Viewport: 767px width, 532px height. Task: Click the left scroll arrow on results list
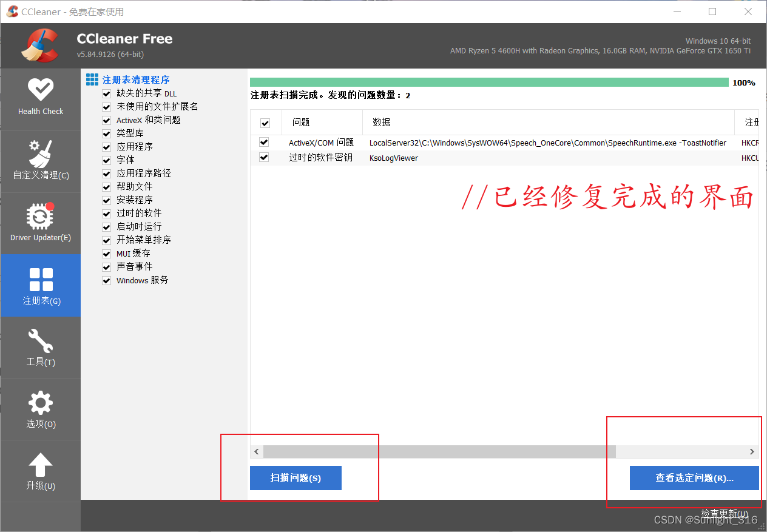tap(256, 451)
